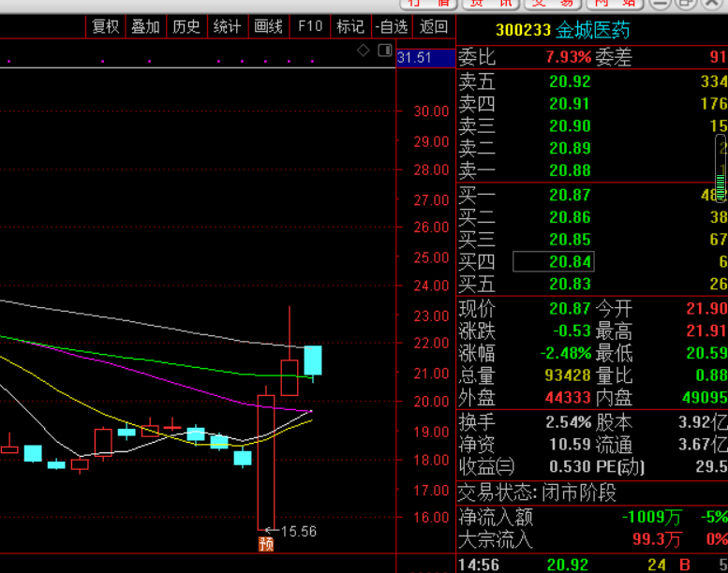Click the 标记 mark button

click(x=350, y=27)
